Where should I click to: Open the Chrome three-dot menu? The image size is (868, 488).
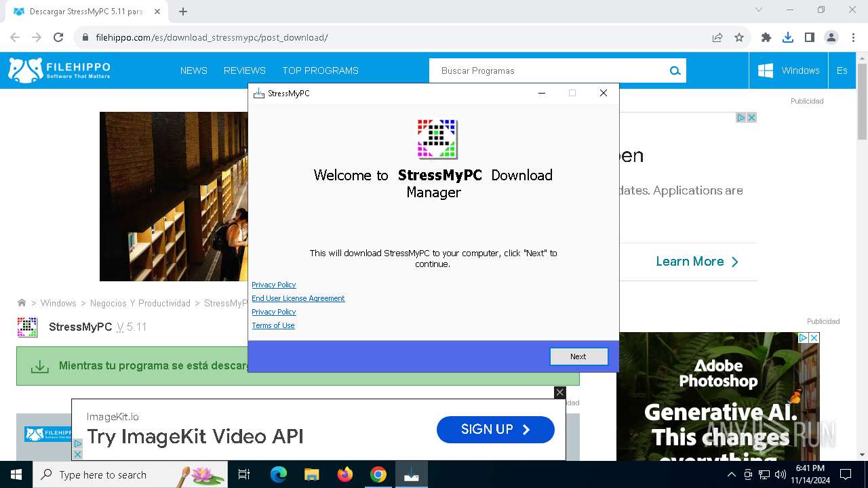[x=853, y=37]
